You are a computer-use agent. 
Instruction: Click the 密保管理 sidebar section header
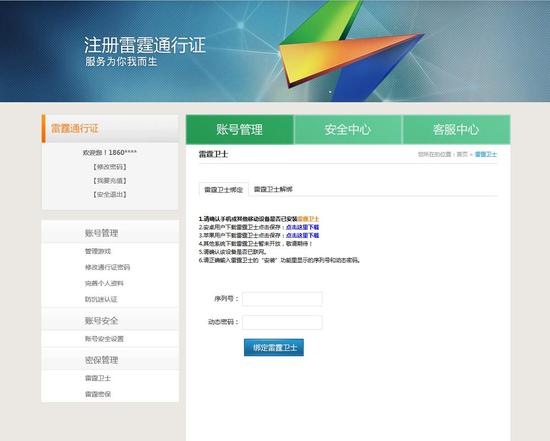point(101,360)
